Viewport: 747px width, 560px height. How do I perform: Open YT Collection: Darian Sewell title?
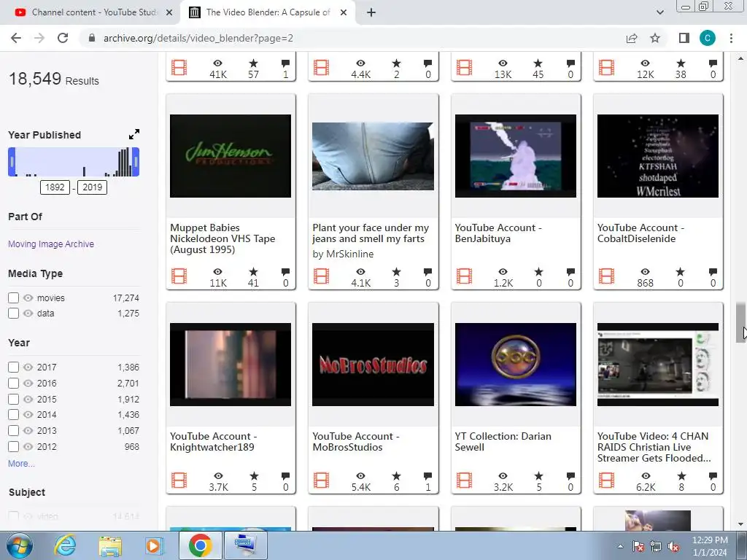tap(503, 441)
